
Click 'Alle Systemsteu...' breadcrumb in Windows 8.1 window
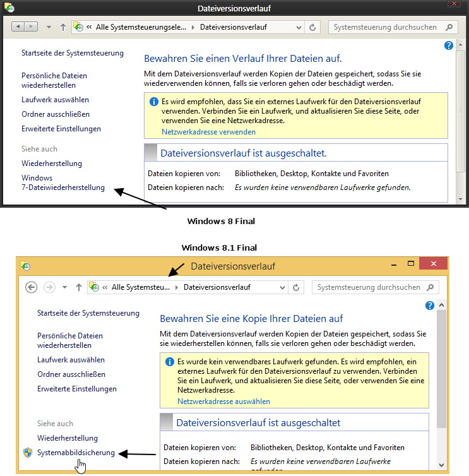[x=141, y=287]
